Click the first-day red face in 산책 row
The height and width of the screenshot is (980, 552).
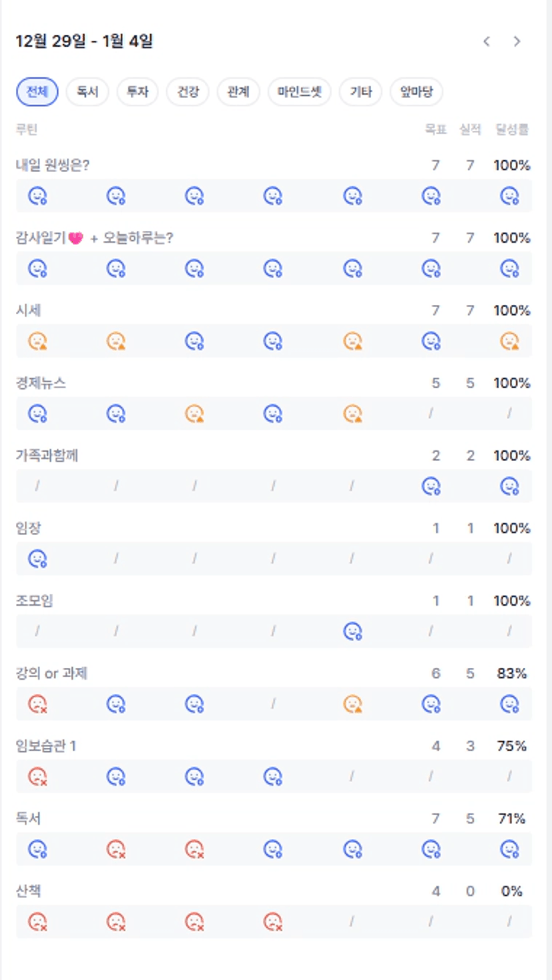37,922
